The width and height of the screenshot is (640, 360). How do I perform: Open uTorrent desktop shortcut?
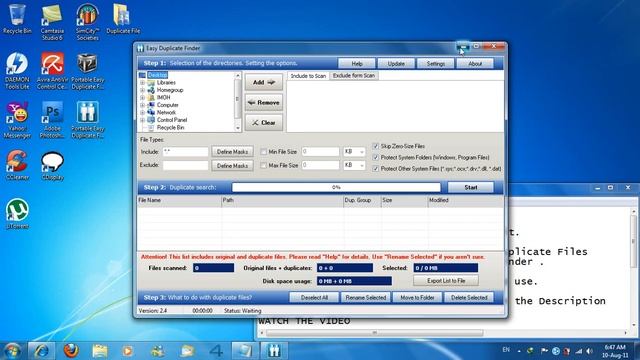click(x=17, y=214)
